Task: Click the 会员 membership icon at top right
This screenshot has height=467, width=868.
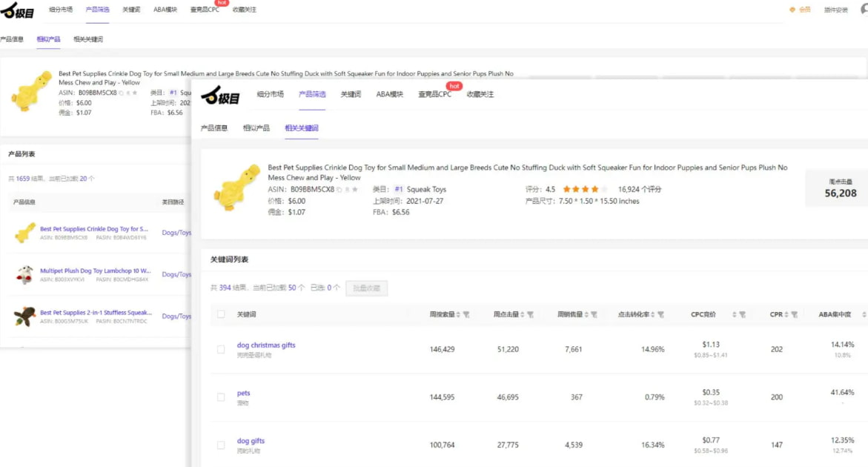Action: coord(792,10)
